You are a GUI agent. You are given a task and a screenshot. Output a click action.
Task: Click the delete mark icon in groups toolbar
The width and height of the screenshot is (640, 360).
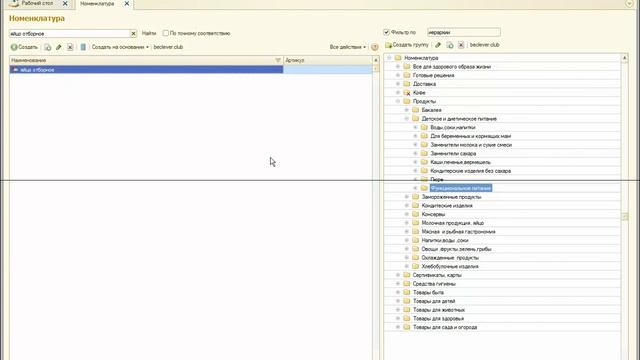pos(461,45)
